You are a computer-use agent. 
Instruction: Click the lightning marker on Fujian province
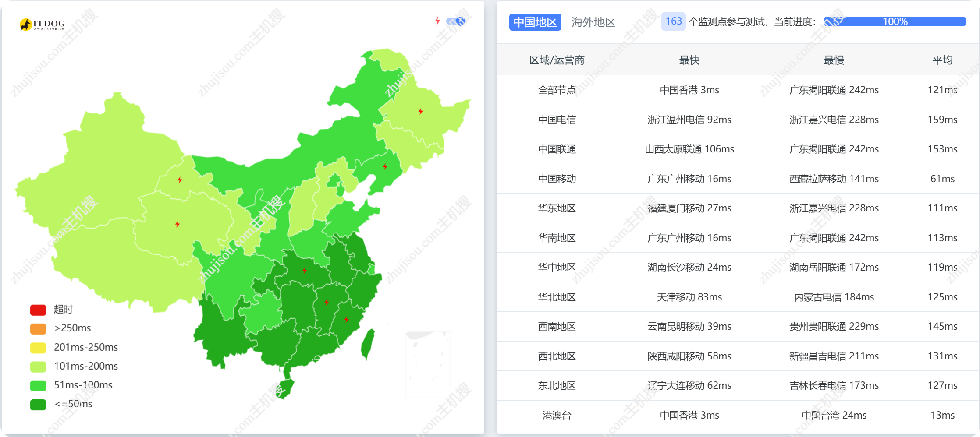click(x=346, y=319)
